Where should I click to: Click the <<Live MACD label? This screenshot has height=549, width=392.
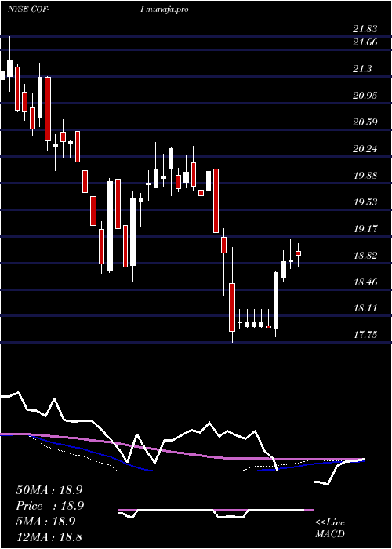330,529
